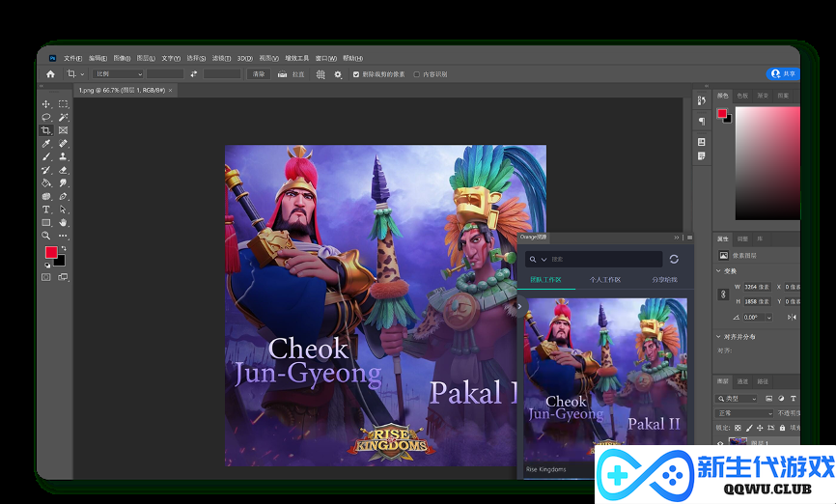Select the Healing Brush tool
The height and width of the screenshot is (504, 836).
tap(64, 144)
